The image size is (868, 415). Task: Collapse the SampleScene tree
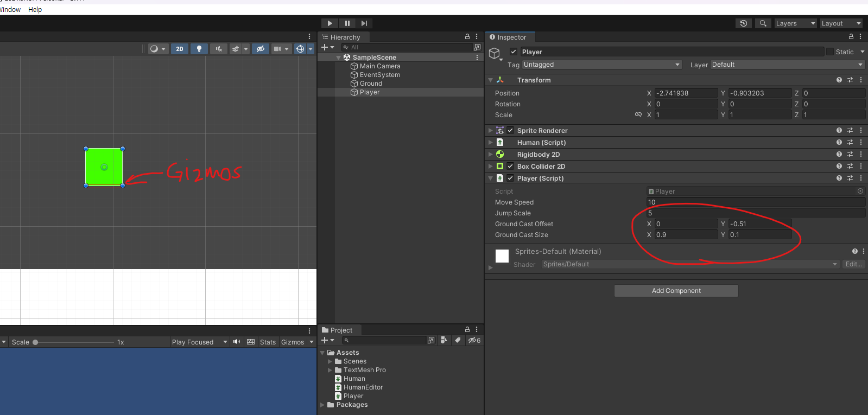[339, 58]
